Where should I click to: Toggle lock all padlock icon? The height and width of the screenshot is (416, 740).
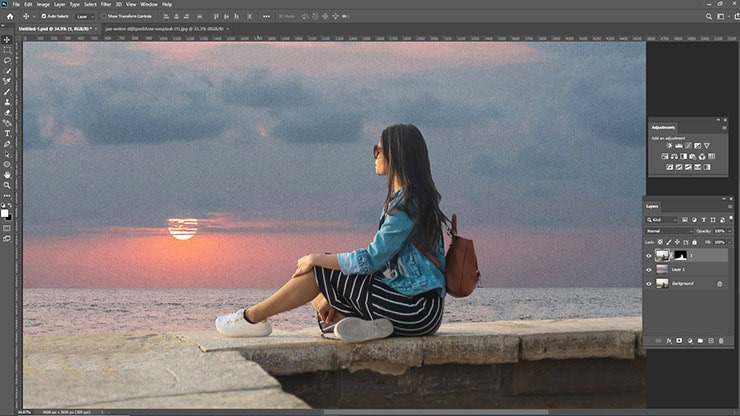point(694,242)
